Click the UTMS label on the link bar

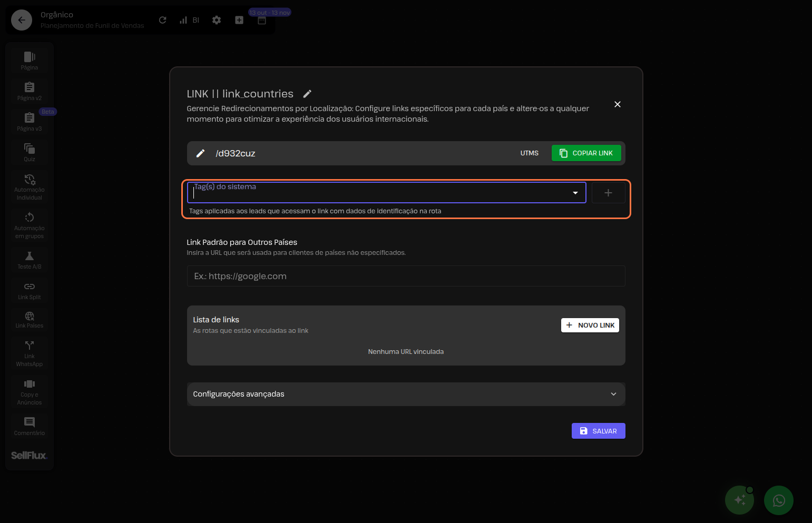pos(529,153)
